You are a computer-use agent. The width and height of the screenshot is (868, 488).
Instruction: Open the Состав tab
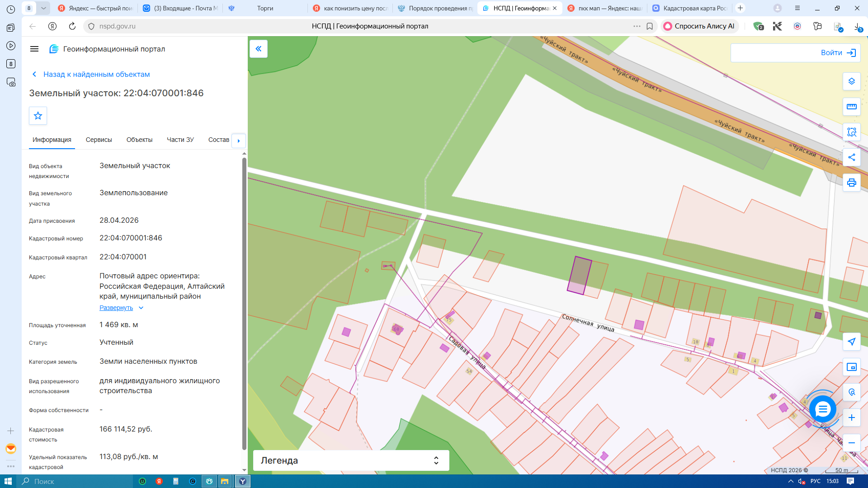click(219, 140)
